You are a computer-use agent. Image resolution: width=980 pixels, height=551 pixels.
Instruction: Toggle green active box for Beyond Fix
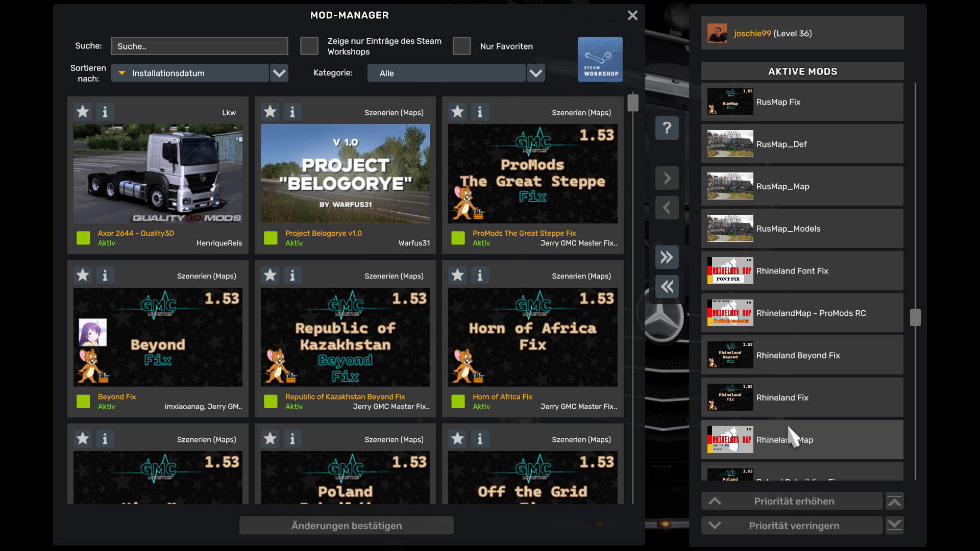click(83, 402)
